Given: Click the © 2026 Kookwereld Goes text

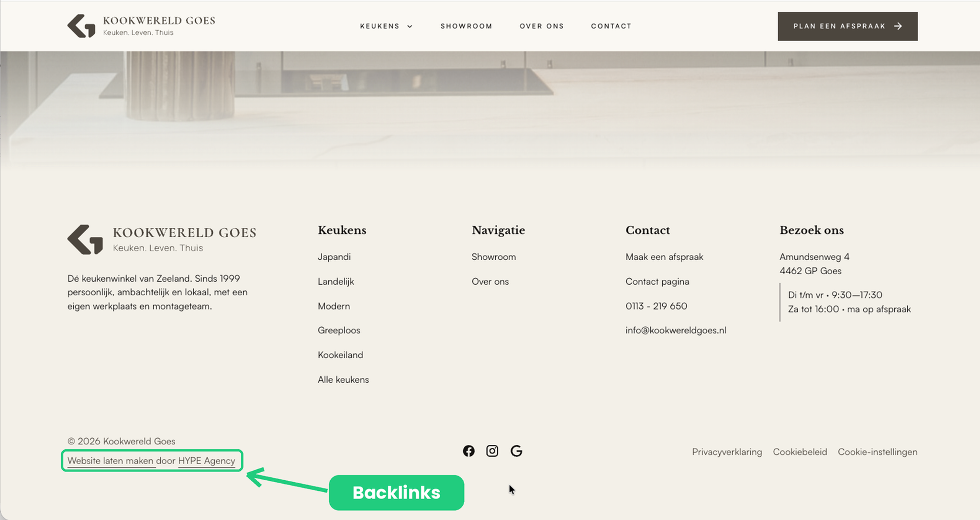Looking at the screenshot, I should click(x=121, y=442).
